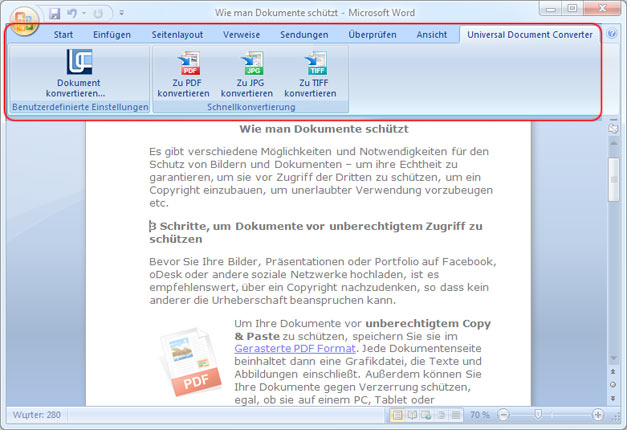Screen dimensions: 627x430
Task: Open the Seitenlayout ribbon tab
Action: (177, 35)
